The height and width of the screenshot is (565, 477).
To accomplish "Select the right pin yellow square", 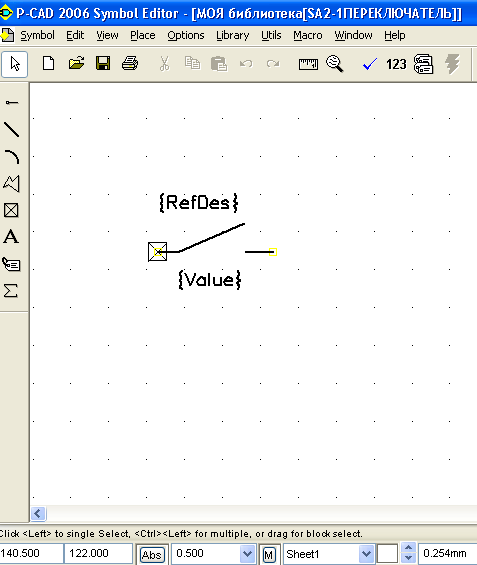I will coord(273,252).
